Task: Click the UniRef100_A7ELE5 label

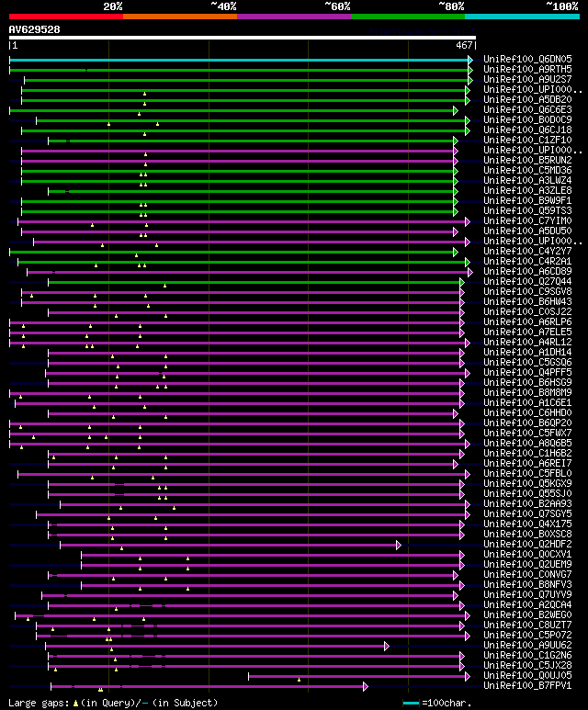Action: coord(527,332)
